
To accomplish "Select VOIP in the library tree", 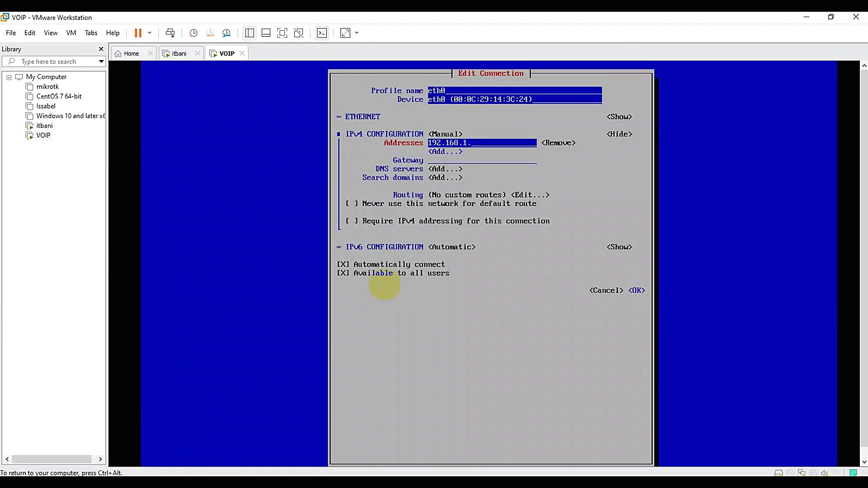I will [43, 136].
